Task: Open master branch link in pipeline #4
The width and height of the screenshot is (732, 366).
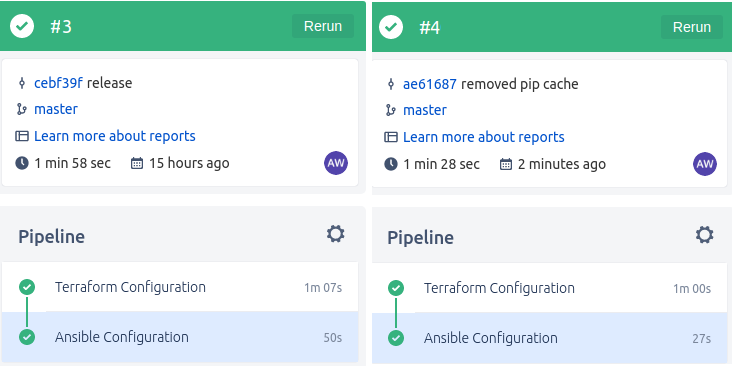Action: click(x=425, y=110)
